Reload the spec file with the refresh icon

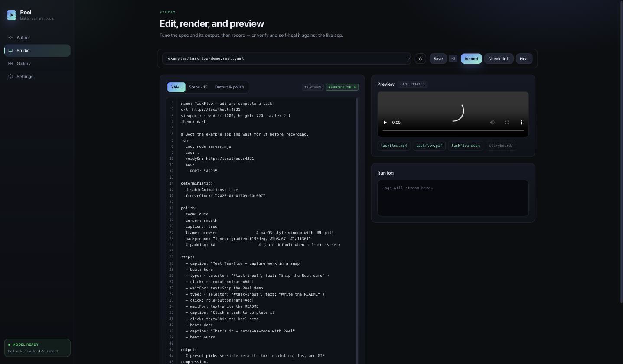[420, 58]
